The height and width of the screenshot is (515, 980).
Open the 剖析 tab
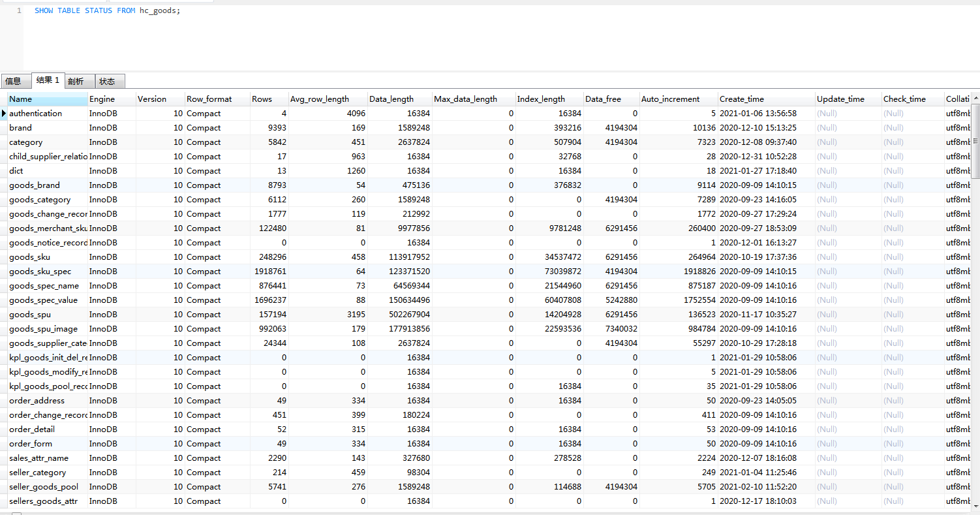pyautogui.click(x=80, y=82)
